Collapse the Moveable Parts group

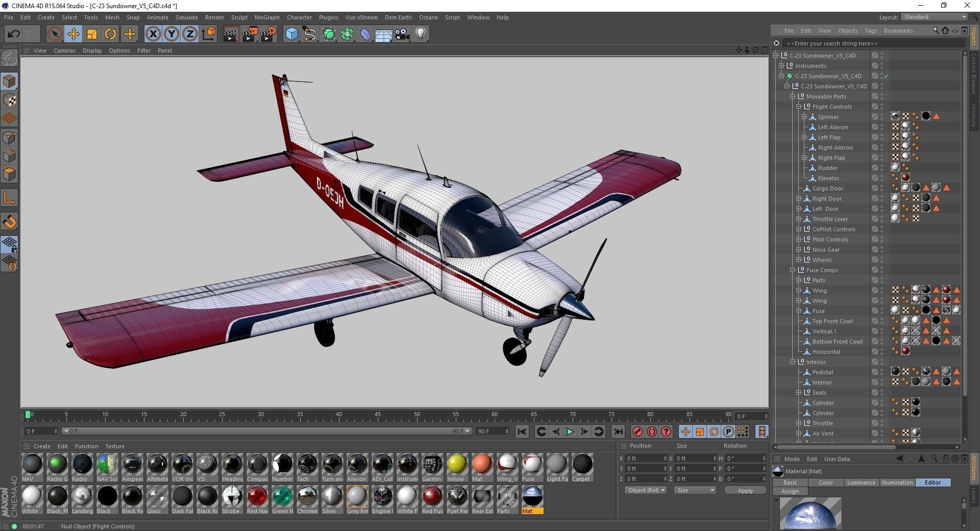(793, 96)
